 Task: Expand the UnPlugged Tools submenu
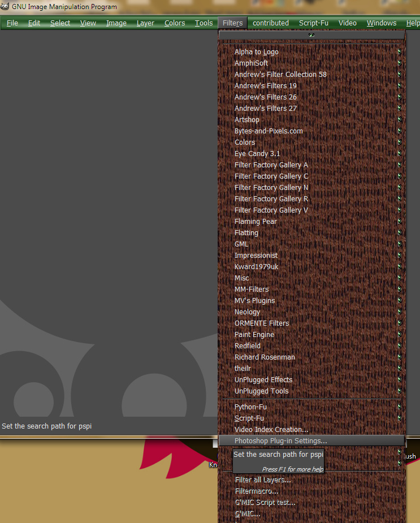point(311,392)
